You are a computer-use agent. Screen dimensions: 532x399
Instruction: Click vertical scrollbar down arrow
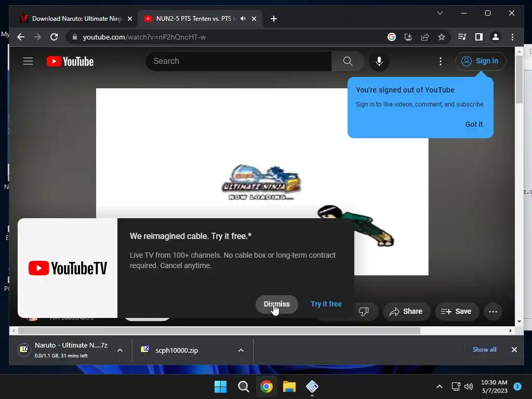click(x=519, y=322)
